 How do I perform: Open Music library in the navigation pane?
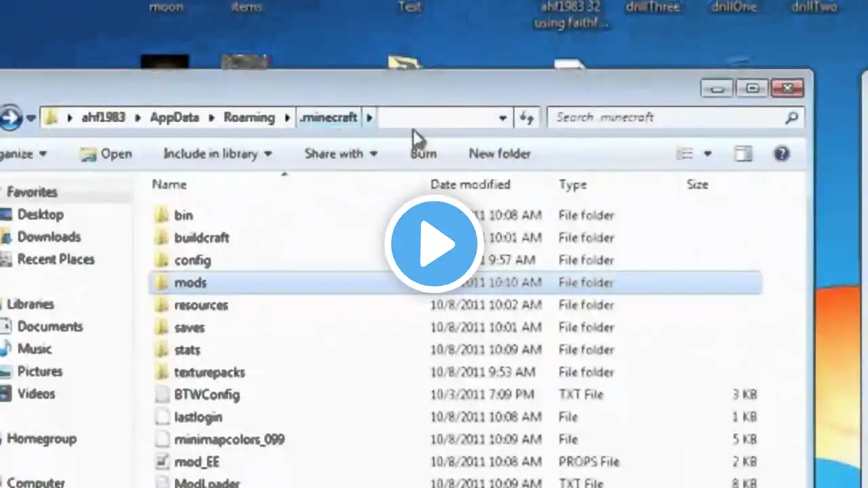[x=34, y=349]
